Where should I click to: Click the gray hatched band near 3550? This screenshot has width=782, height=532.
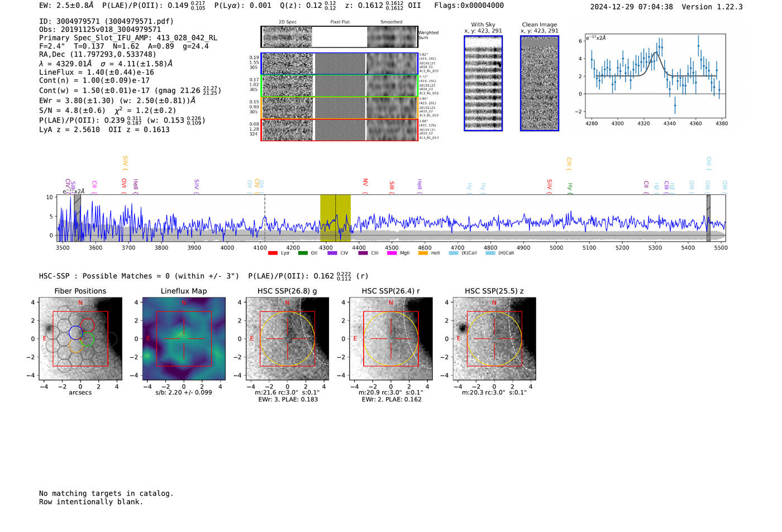[x=77, y=218]
